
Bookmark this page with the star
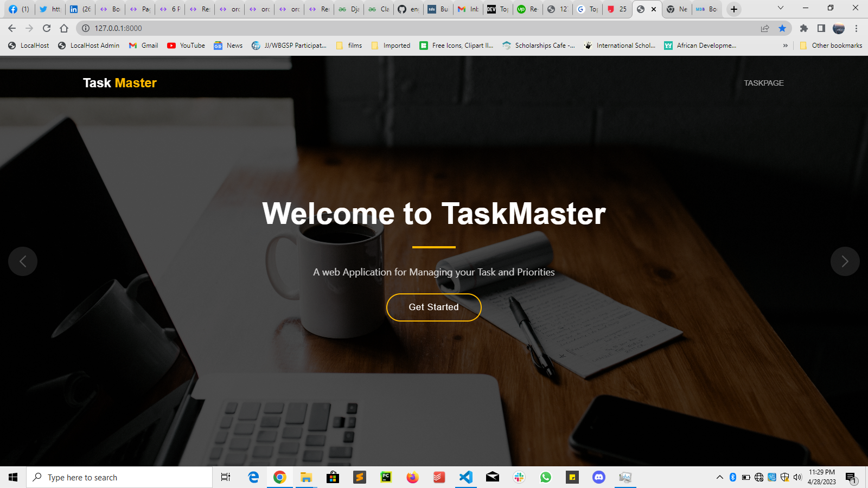783,28
